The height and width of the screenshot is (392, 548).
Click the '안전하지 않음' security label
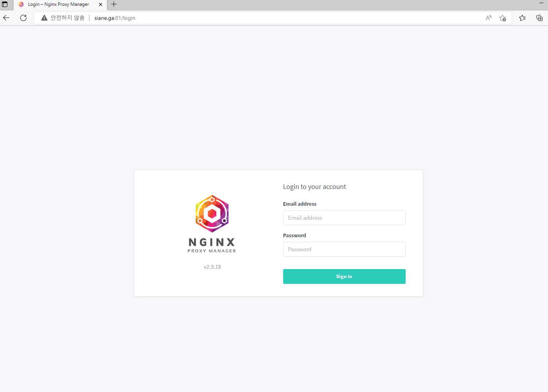(x=67, y=18)
